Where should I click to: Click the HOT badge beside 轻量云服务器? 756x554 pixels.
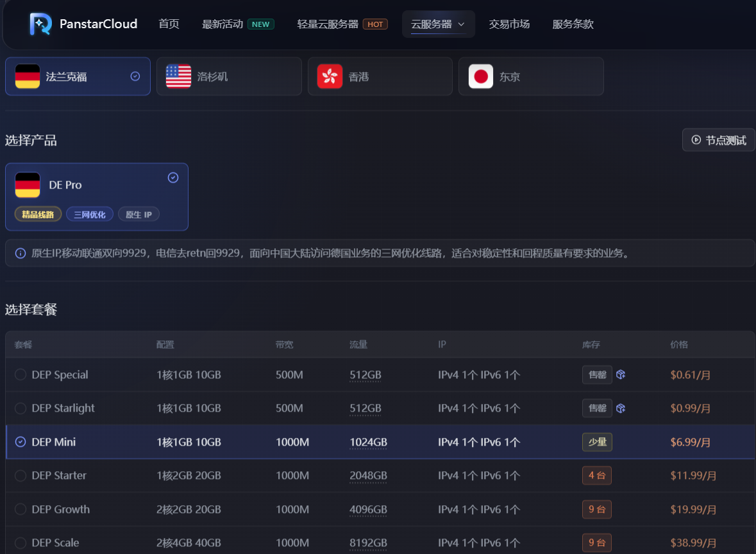point(375,24)
